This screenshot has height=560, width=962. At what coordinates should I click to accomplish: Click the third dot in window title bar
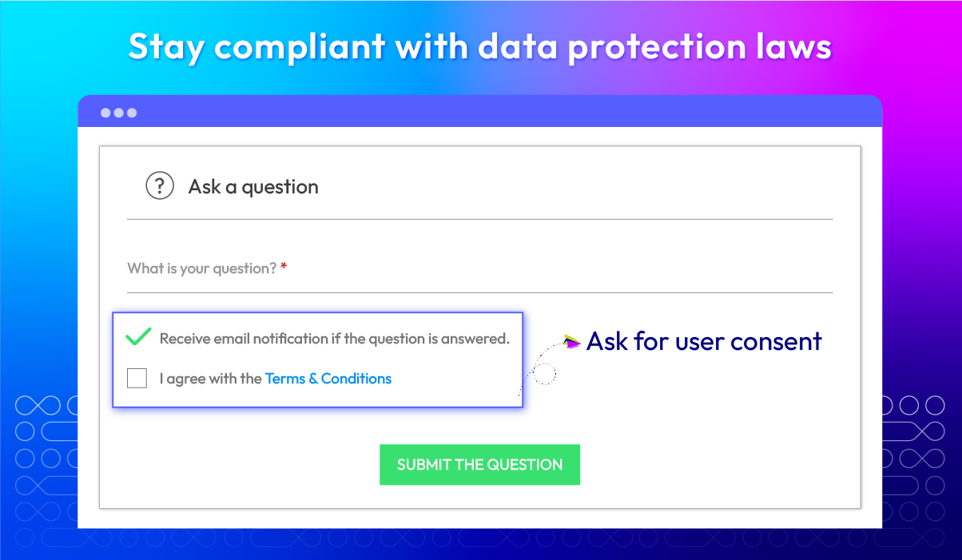[x=132, y=113]
